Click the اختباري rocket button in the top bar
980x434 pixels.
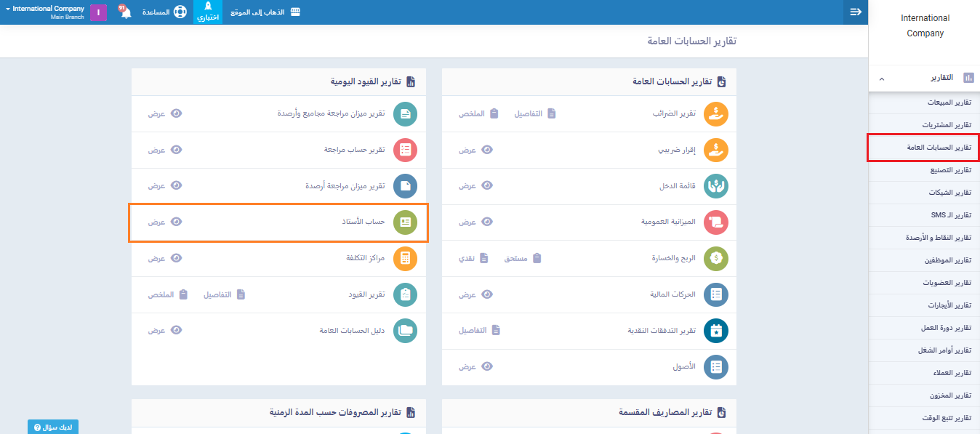point(208,12)
